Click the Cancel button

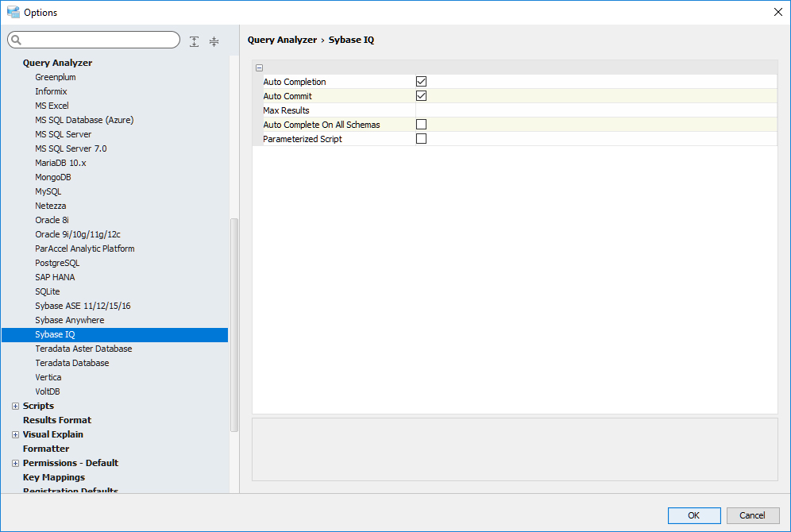[x=752, y=515]
